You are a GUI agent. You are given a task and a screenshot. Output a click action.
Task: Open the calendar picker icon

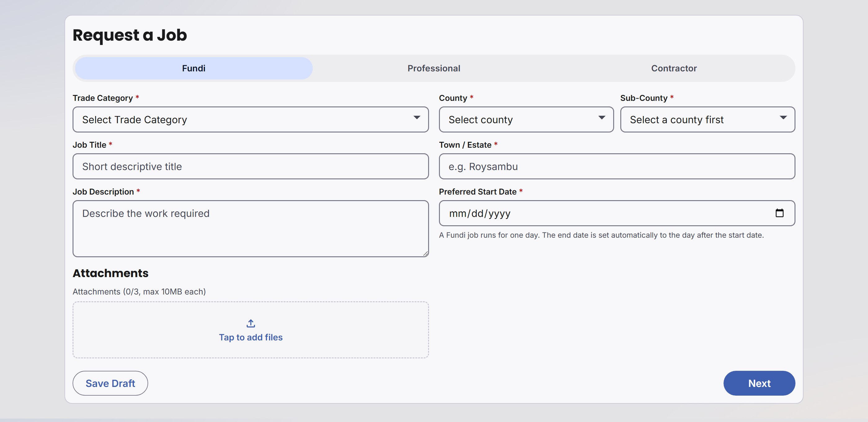click(x=779, y=213)
